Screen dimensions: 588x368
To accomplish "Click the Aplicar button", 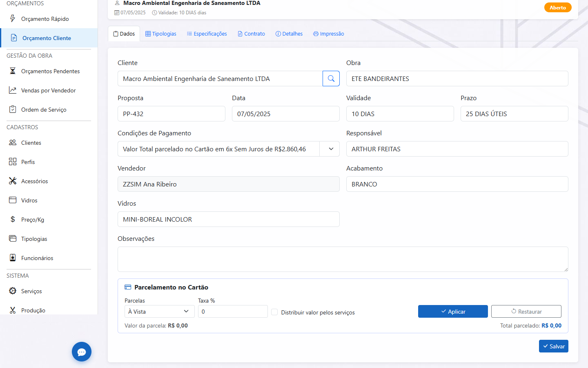I will pos(453,312).
